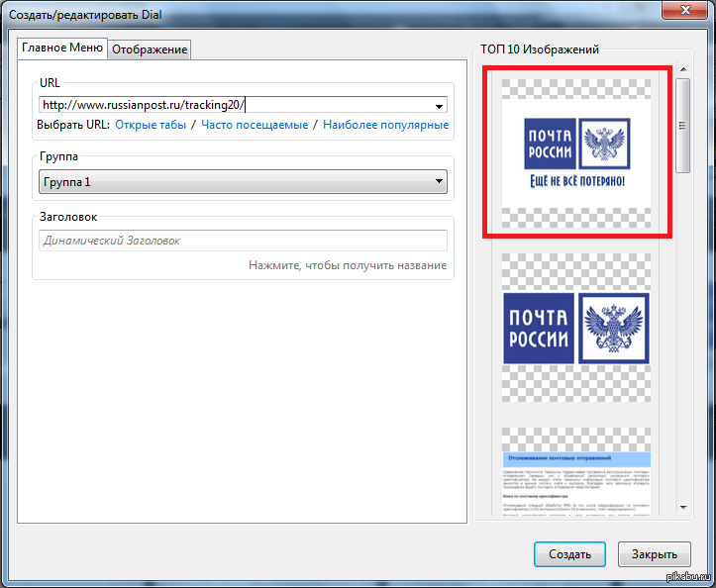This screenshot has height=588, width=716.
Task: Switch to the Отображение tab
Action: point(149,49)
